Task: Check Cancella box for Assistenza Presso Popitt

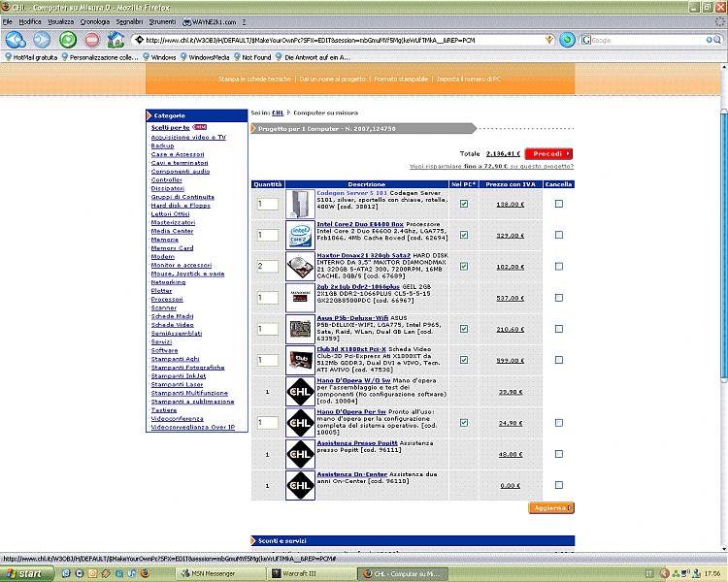Action: 559,454
